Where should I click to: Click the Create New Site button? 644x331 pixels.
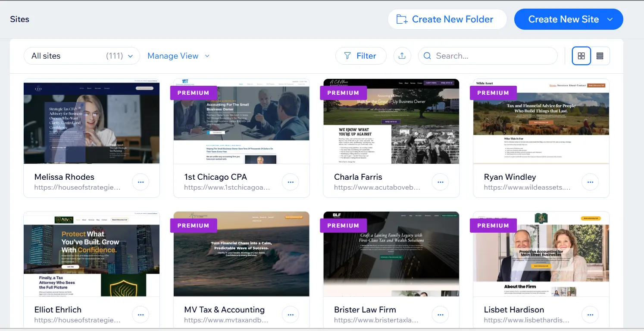click(563, 19)
